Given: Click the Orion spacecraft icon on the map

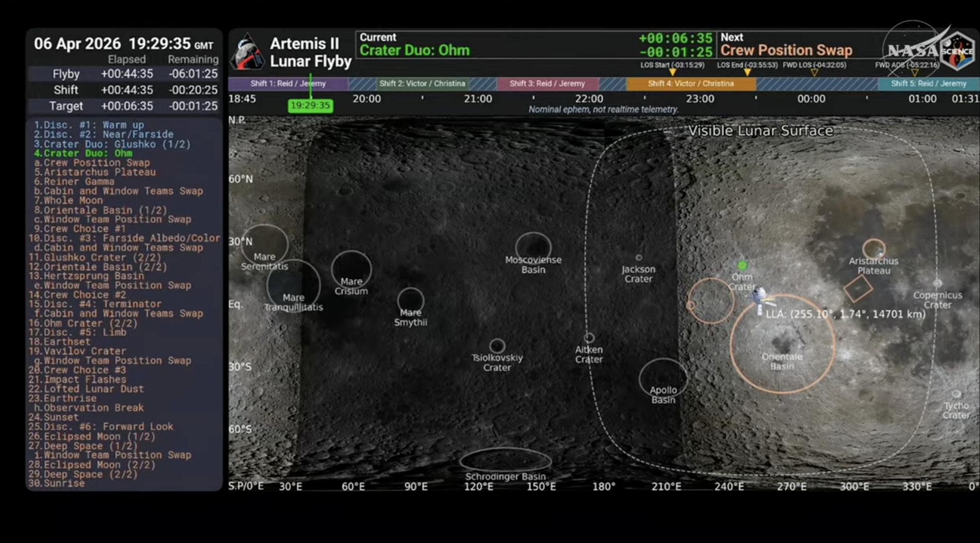Looking at the screenshot, I should [758, 296].
